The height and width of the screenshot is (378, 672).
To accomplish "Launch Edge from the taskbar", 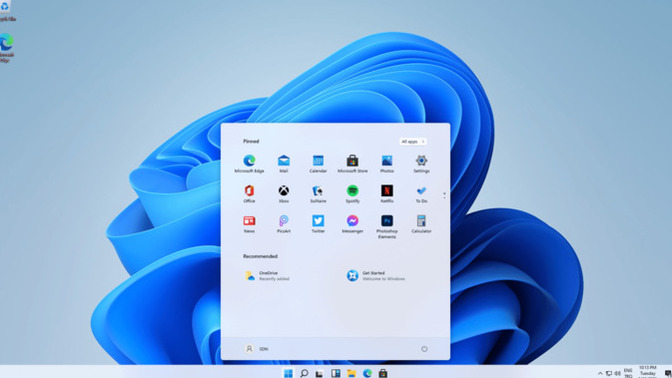I will pyautogui.click(x=367, y=373).
